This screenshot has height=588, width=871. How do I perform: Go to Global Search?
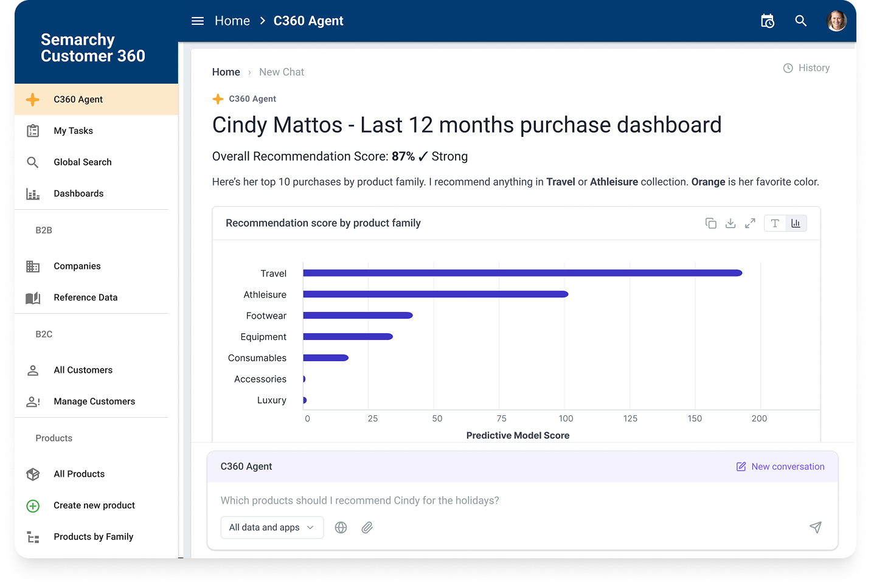[97, 162]
